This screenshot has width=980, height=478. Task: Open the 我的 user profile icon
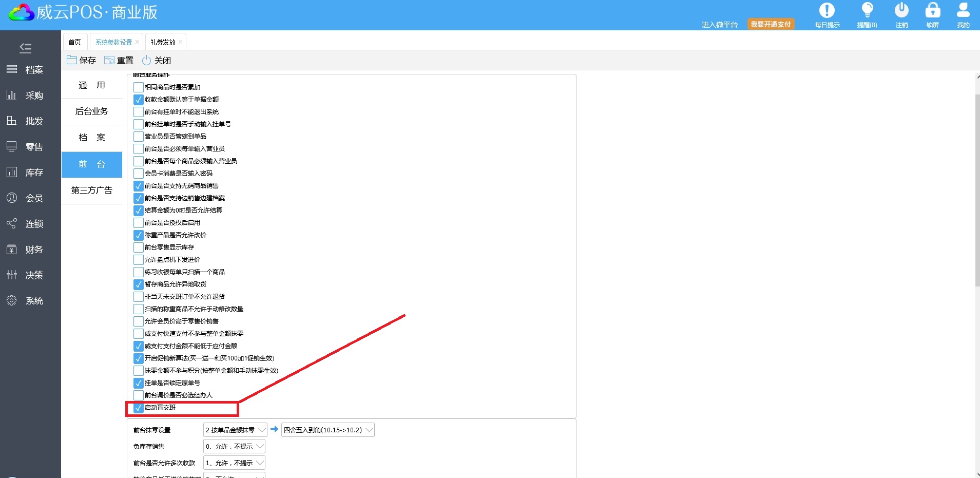click(963, 11)
